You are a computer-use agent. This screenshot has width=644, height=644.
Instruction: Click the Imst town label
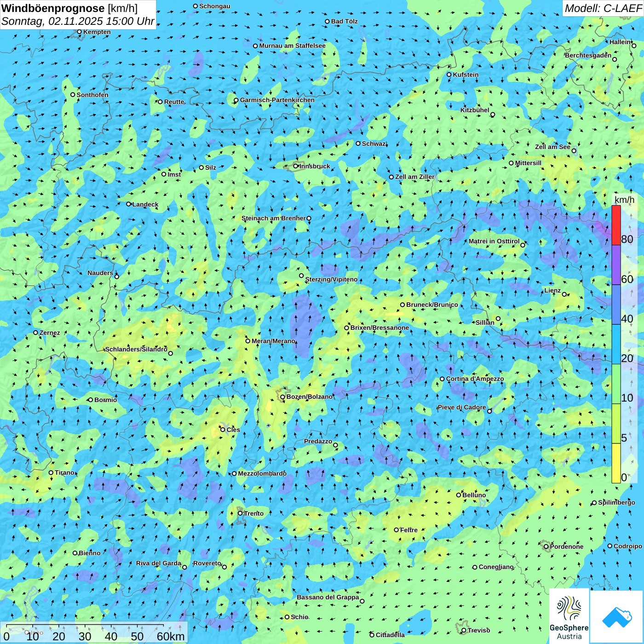pyautogui.click(x=174, y=174)
